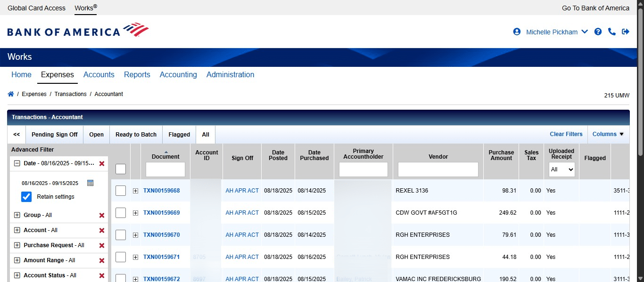Viewport: 644px width, 282px height.
Task: Uncheck the Retain settings checkbox
Action: pyautogui.click(x=26, y=196)
